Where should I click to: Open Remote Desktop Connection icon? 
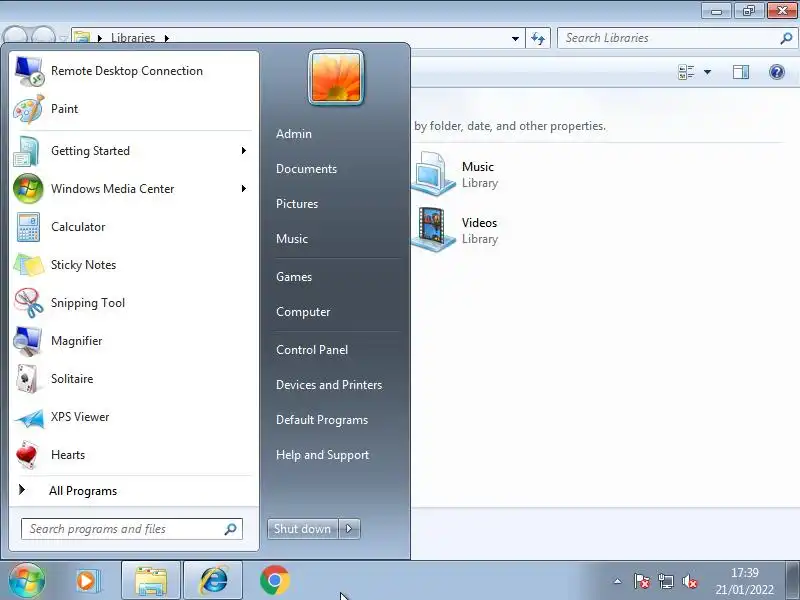click(x=29, y=71)
